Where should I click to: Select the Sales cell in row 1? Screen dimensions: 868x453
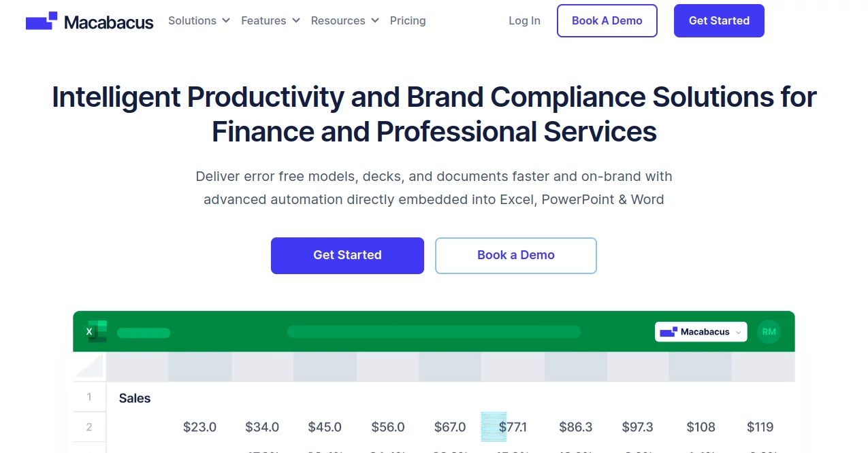(x=134, y=398)
